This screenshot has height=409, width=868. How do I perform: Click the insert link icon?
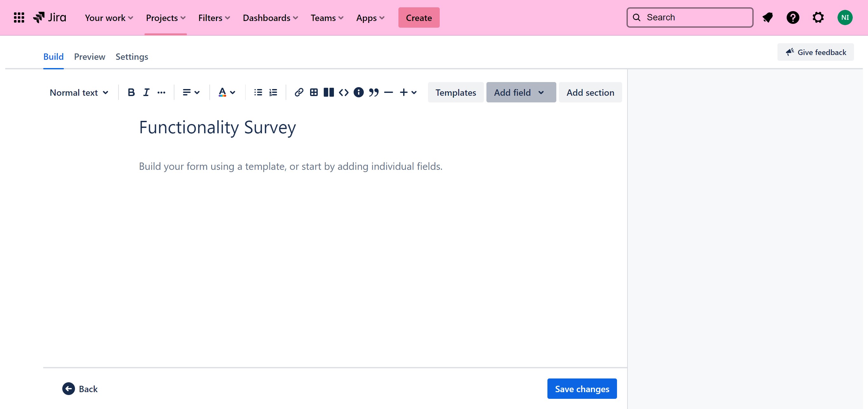299,92
